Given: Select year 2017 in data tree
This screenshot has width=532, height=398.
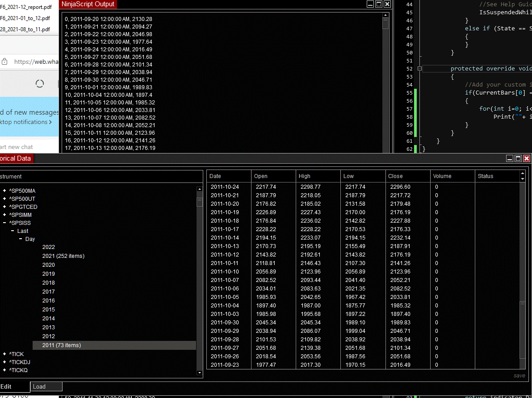Looking at the screenshot, I should coord(49,291).
